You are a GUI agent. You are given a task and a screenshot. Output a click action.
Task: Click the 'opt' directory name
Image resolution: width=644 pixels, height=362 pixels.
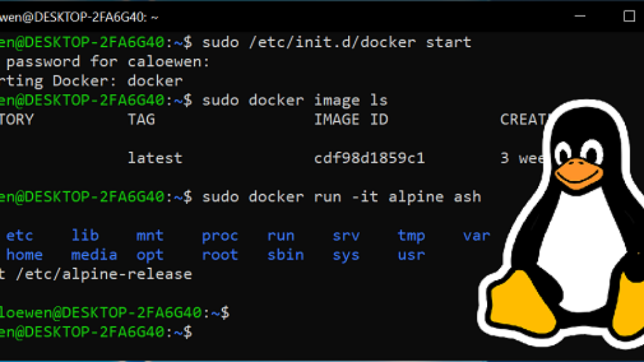150,255
